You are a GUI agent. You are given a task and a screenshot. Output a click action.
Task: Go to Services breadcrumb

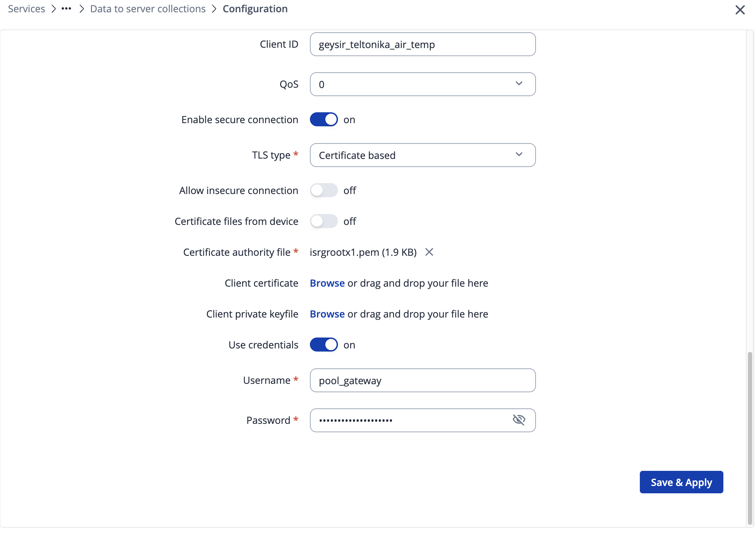tap(26, 9)
